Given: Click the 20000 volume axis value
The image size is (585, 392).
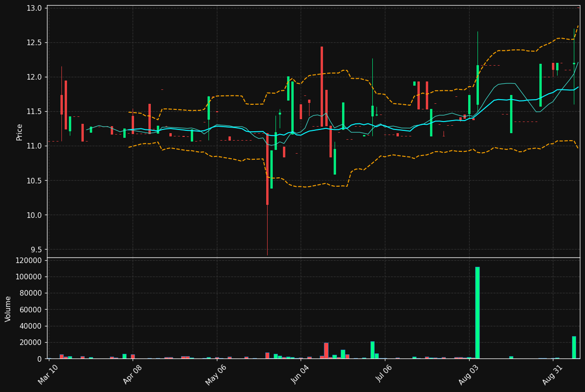Looking at the screenshot, I should [x=31, y=343].
